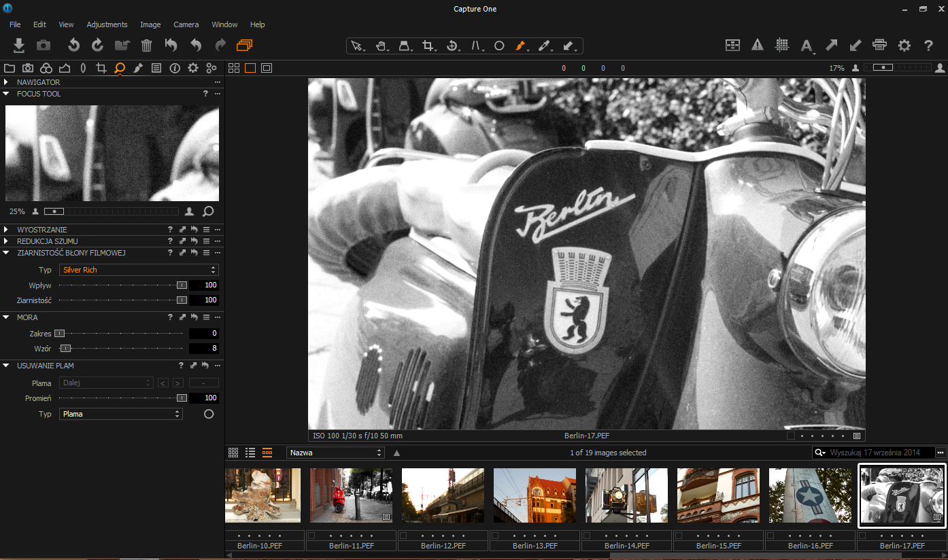948x560 pixels.
Task: Select the orange brush cursor tool
Action: (521, 46)
